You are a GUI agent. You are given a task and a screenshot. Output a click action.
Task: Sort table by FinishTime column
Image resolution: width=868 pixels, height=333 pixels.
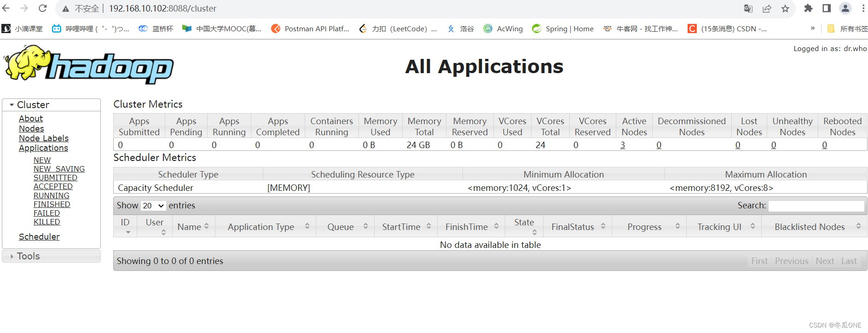pos(471,227)
